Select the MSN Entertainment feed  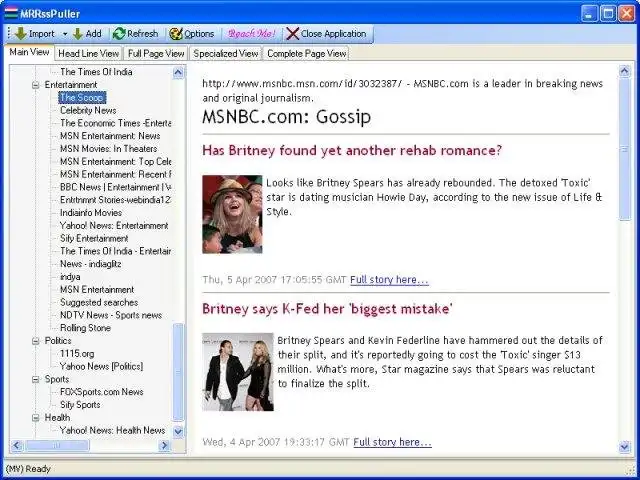[97, 289]
